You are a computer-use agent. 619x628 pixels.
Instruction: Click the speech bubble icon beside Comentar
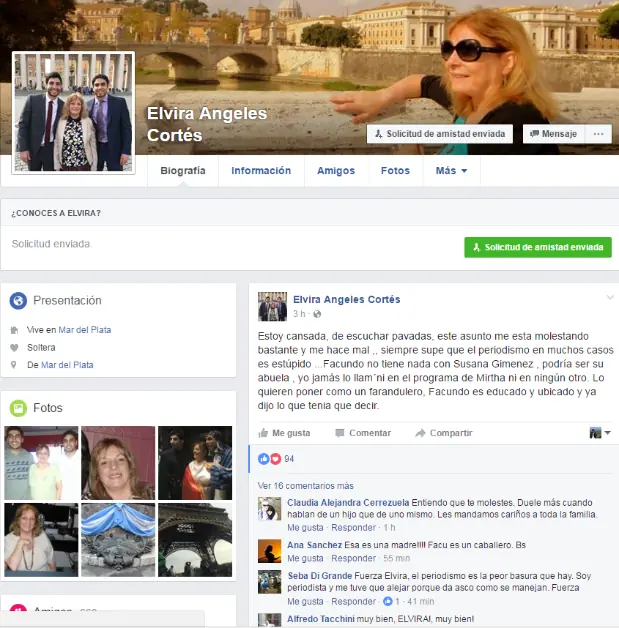(x=340, y=433)
